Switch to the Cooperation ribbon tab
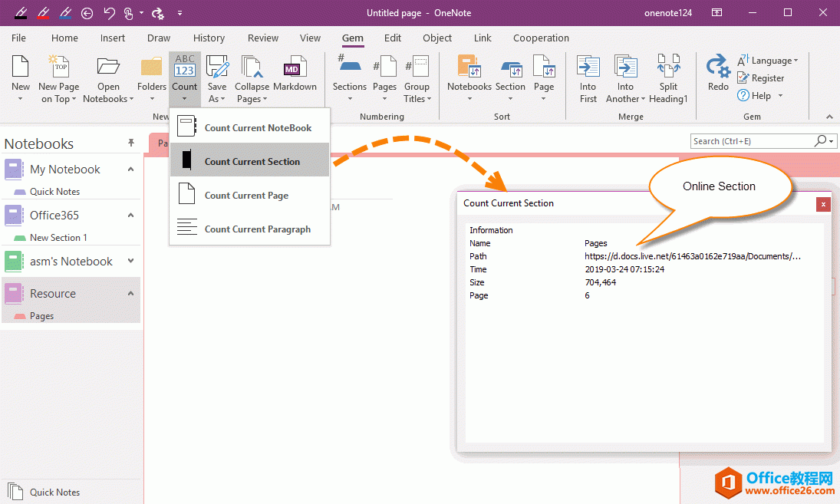The height and width of the screenshot is (504, 840). 541,38
